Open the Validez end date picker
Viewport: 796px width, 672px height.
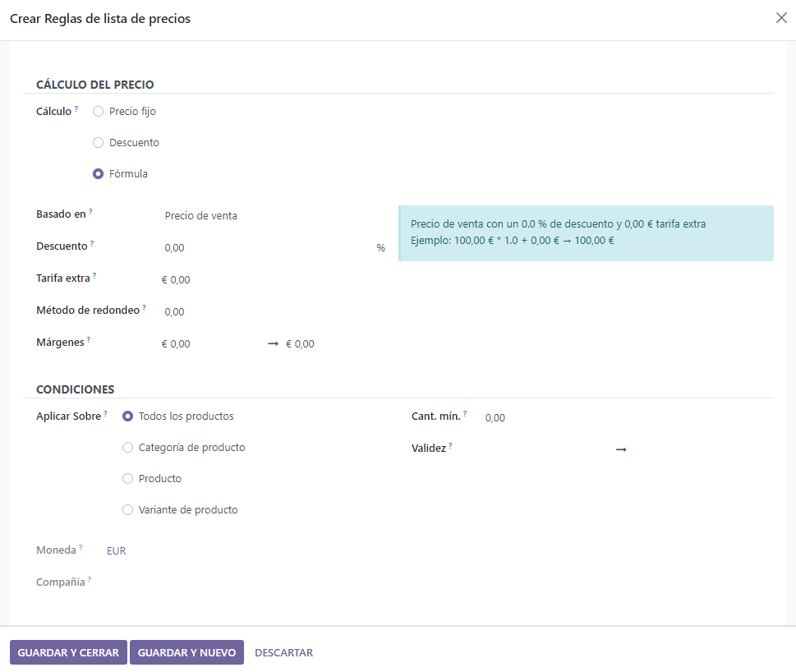coord(698,449)
